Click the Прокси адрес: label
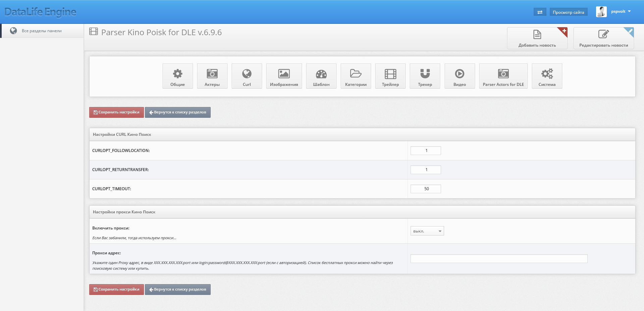Viewport: 644px width, 311px height. 107,253
